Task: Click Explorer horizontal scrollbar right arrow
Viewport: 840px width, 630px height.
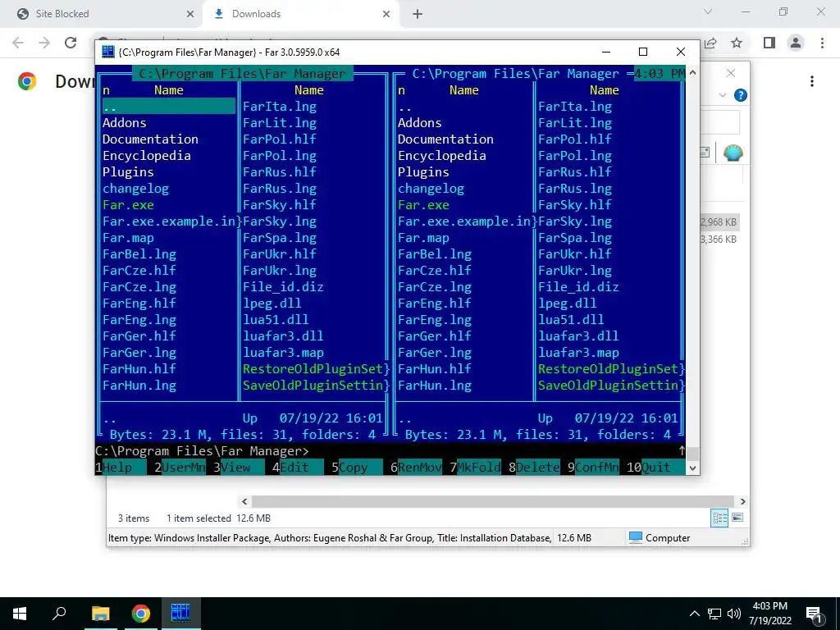Action: click(x=742, y=501)
